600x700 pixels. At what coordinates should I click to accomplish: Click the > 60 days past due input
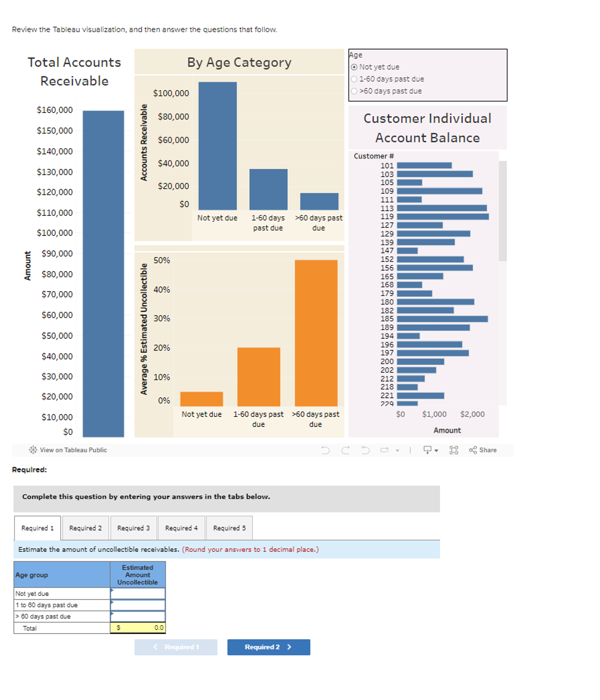tap(138, 616)
